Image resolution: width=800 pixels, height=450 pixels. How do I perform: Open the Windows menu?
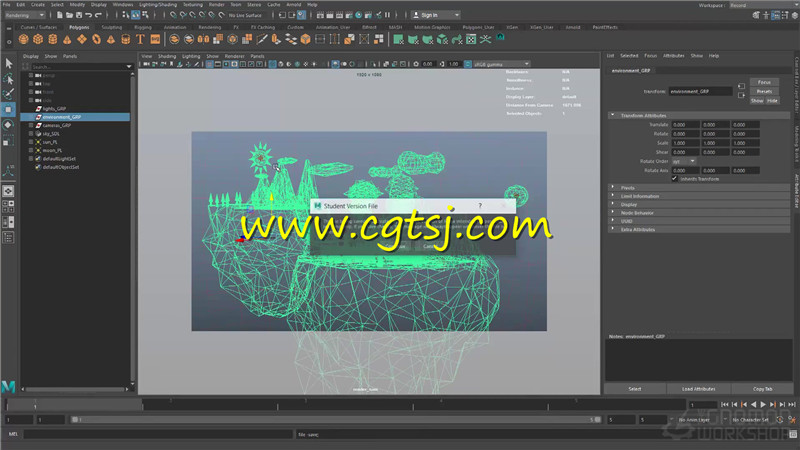coord(122,5)
